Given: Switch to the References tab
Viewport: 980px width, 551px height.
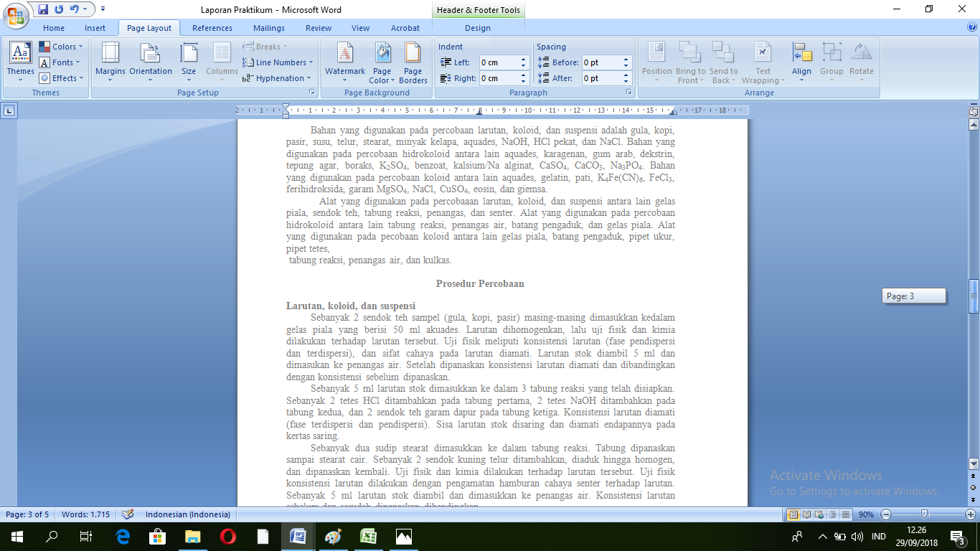Looking at the screenshot, I should pos(212,28).
